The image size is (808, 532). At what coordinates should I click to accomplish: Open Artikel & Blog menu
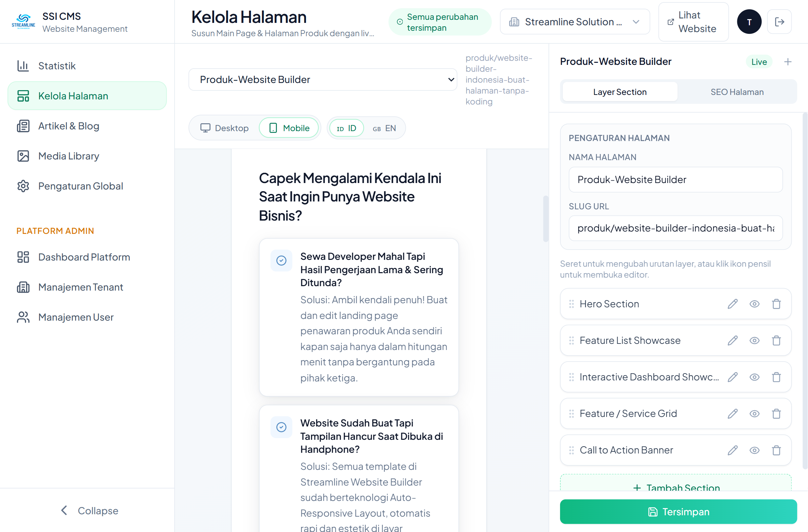(x=87, y=126)
